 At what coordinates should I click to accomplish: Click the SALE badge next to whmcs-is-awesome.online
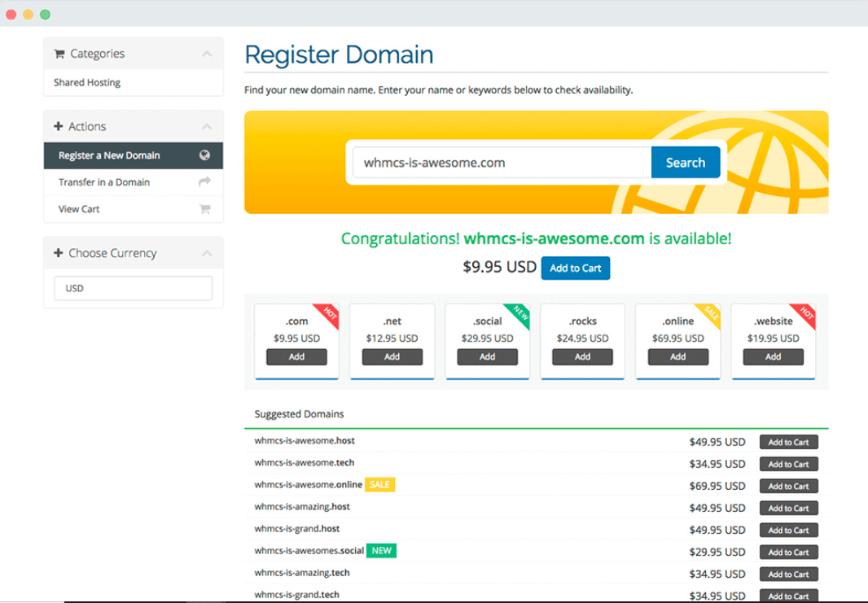pyautogui.click(x=379, y=485)
